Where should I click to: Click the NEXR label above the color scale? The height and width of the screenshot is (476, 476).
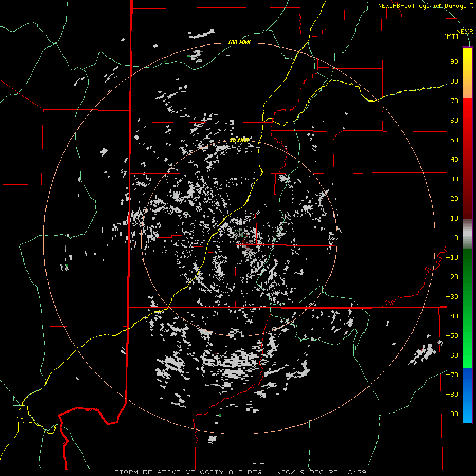pos(464,32)
